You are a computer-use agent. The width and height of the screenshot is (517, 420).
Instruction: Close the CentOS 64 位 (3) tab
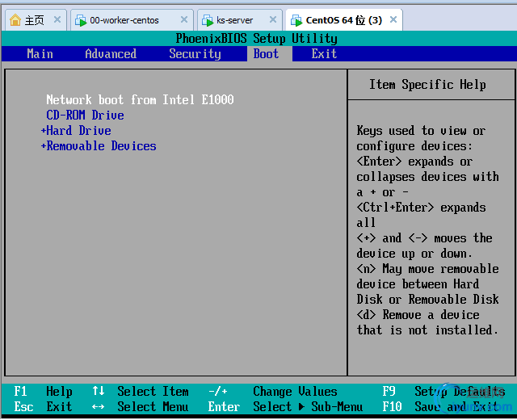pos(393,19)
